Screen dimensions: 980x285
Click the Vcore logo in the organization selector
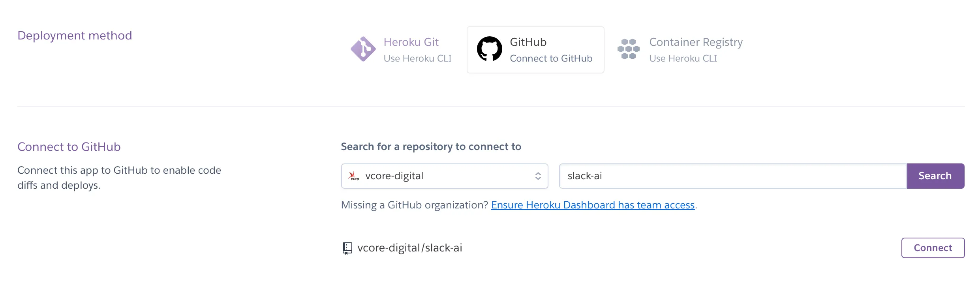353,176
